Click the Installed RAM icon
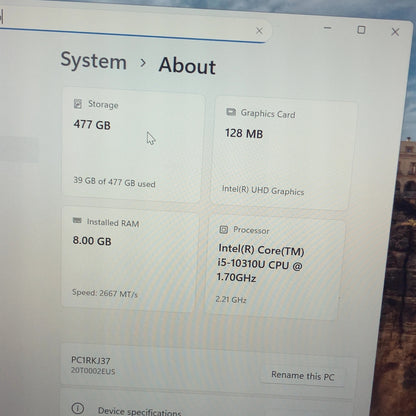The width and height of the screenshot is (416, 416). point(77,221)
